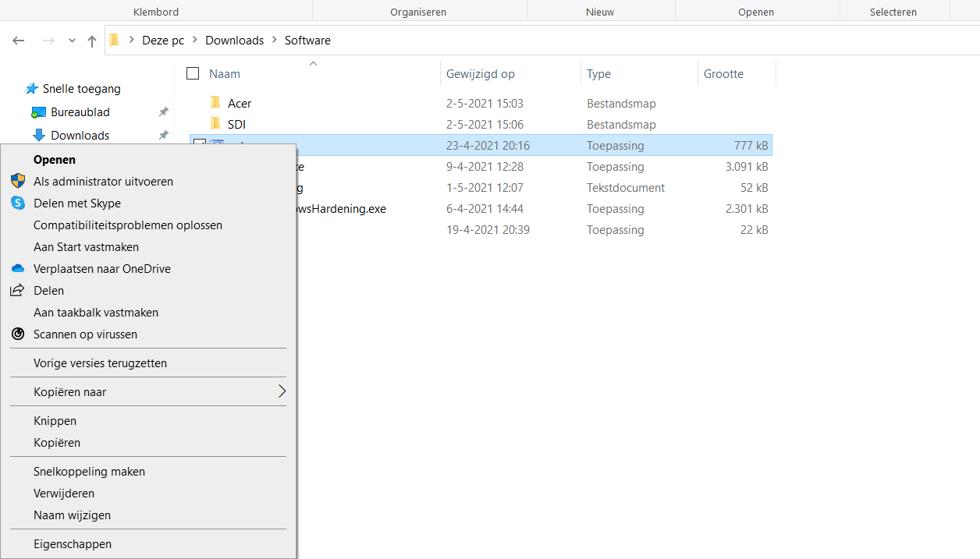Choose Eigenschappen from the context menu

pyautogui.click(x=73, y=544)
